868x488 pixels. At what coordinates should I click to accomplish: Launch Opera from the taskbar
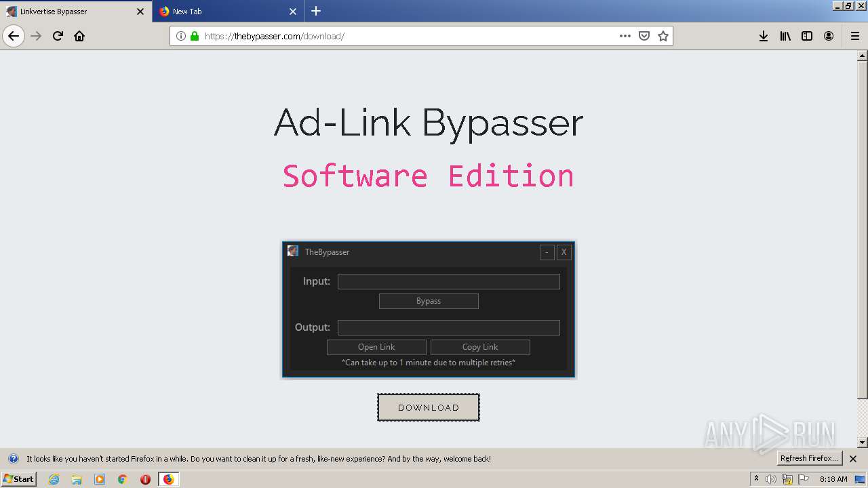point(145,479)
